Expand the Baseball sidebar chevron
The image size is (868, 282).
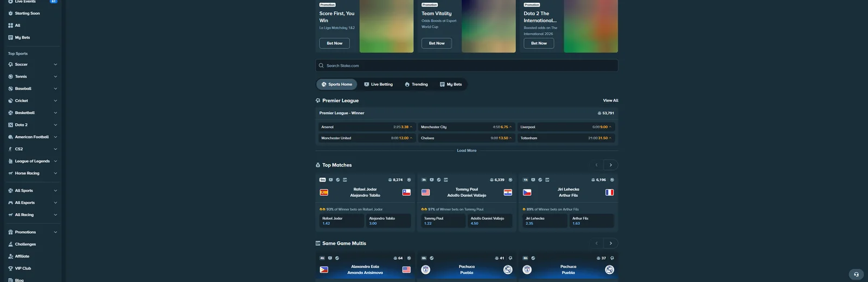(55, 88)
